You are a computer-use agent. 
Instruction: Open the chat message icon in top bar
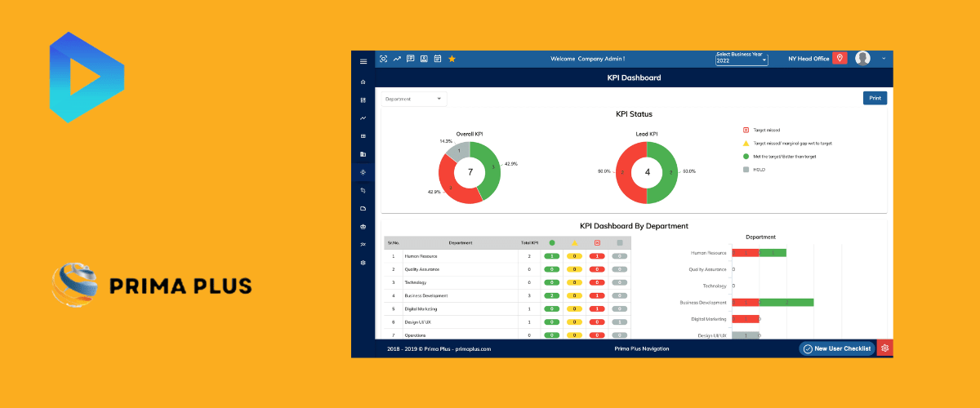pos(411,59)
